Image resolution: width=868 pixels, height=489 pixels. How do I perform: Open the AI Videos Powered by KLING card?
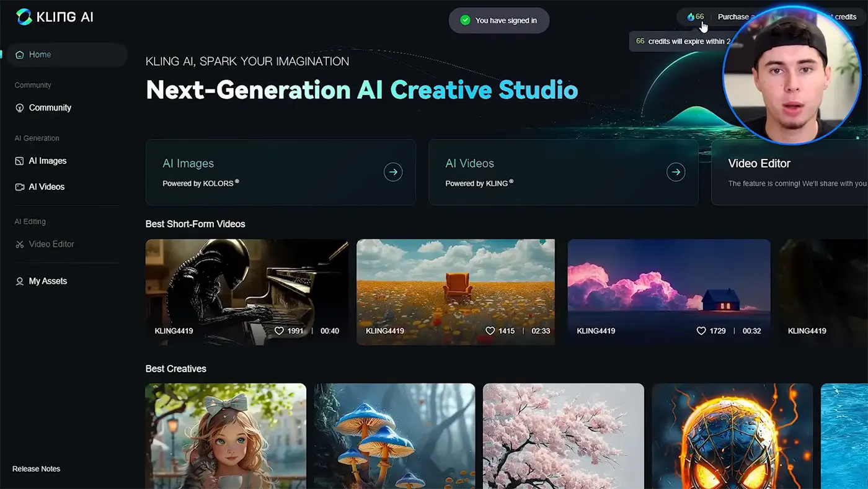(x=563, y=172)
